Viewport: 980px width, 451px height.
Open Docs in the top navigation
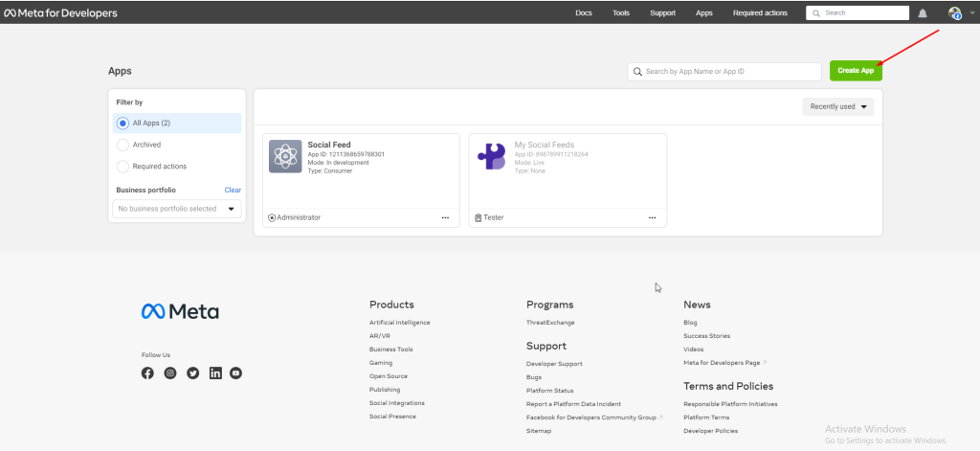pos(584,13)
